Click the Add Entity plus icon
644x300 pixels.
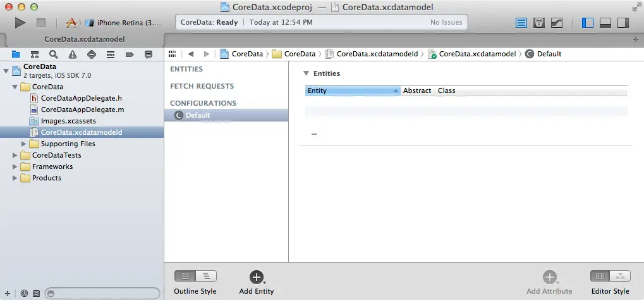click(256, 277)
